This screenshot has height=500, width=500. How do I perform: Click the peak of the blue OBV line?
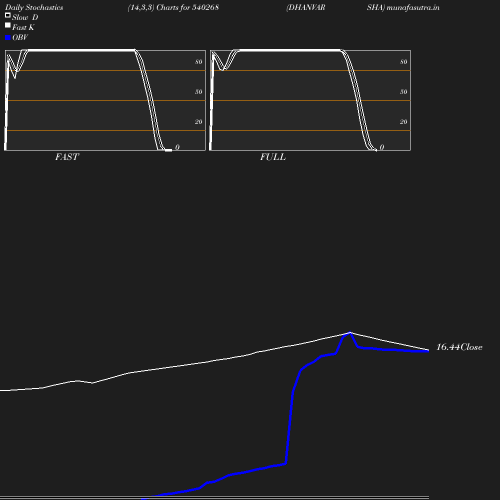[350, 333]
